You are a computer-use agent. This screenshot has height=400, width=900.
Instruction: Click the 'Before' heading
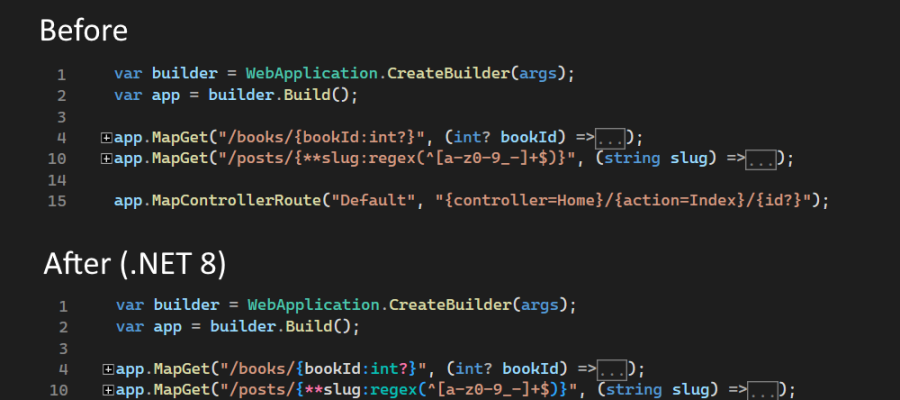pos(83,30)
